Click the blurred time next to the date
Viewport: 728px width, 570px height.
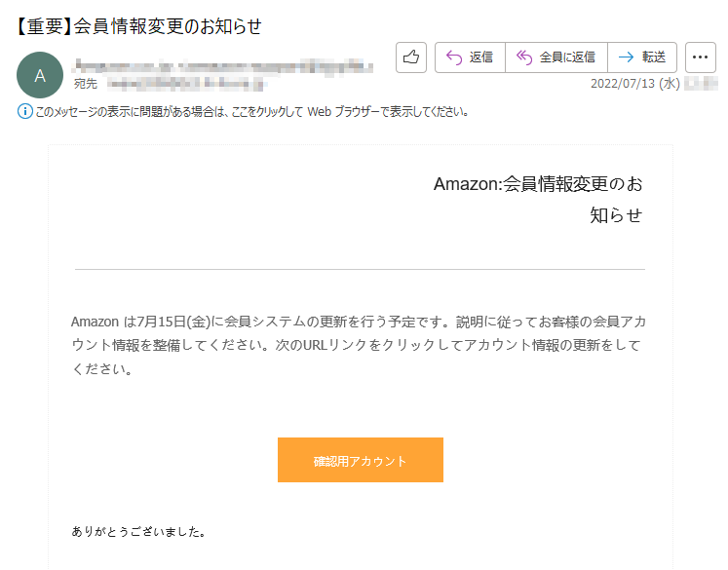pos(700,84)
